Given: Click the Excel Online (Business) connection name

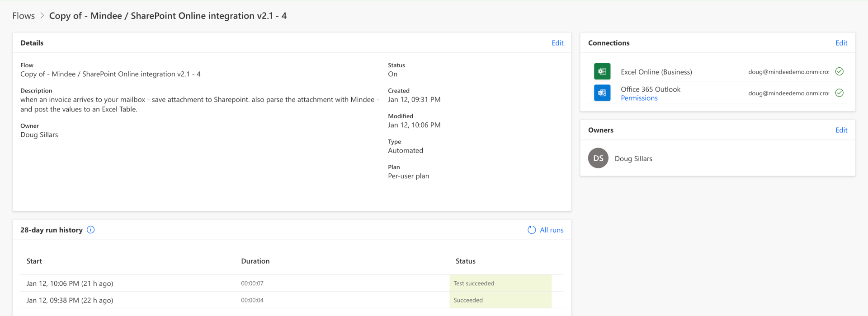Looking at the screenshot, I should click(656, 72).
